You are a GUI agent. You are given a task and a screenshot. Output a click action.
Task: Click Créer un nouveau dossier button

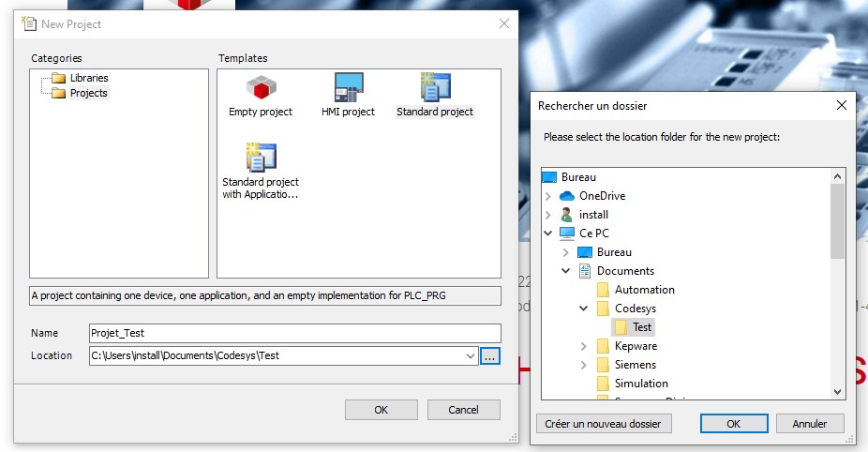click(x=604, y=424)
